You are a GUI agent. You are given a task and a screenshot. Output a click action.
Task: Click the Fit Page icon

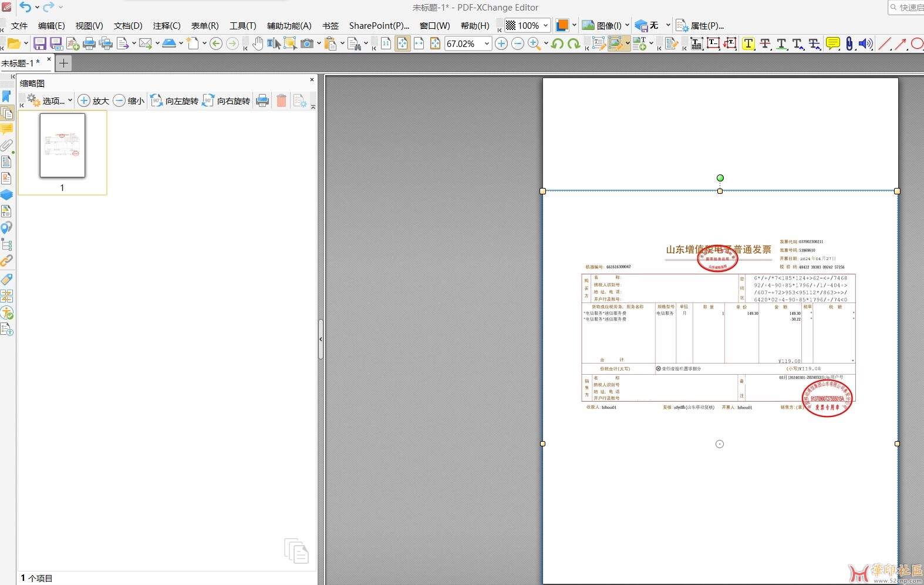tap(403, 43)
